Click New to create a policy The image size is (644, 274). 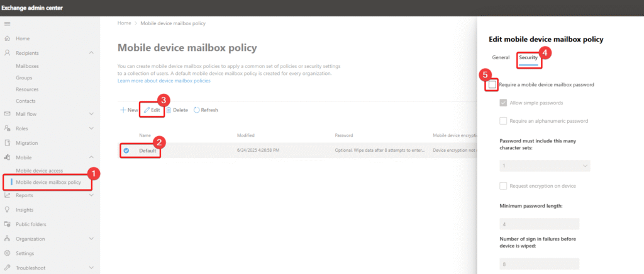[129, 110]
